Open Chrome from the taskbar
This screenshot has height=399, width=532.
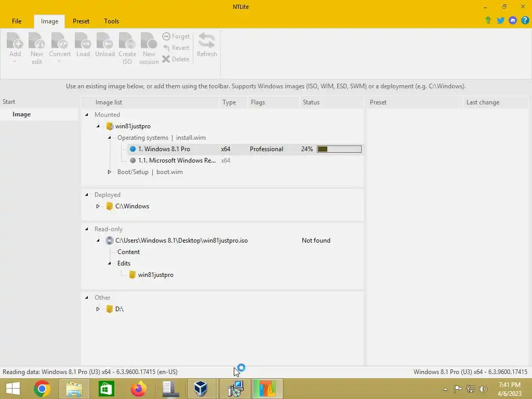point(42,389)
